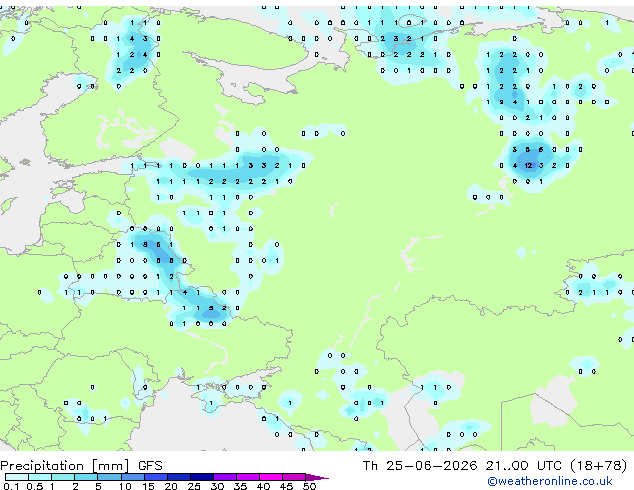Open the weatheronline.co.uk copyright link
The height and width of the screenshot is (490, 634).
pos(549,481)
